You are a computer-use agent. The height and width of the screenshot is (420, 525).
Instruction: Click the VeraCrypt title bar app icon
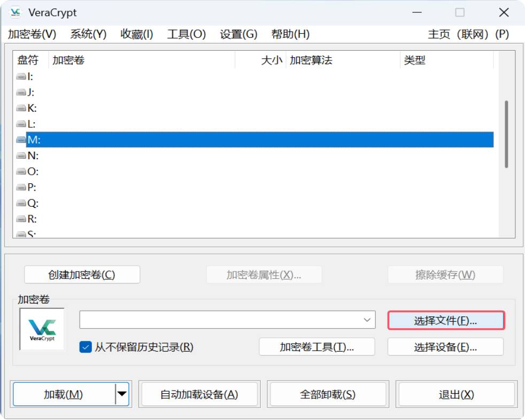click(x=16, y=12)
